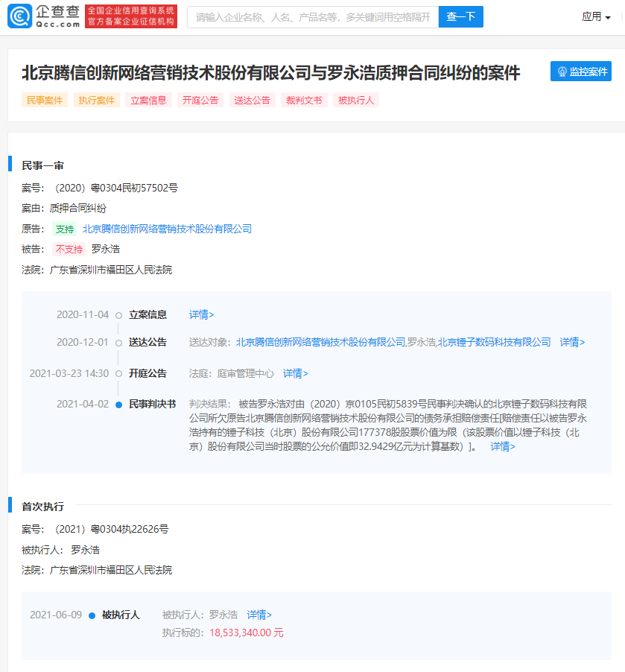The image size is (625, 672).
Task: Focus the company name search field
Action: pos(312,16)
